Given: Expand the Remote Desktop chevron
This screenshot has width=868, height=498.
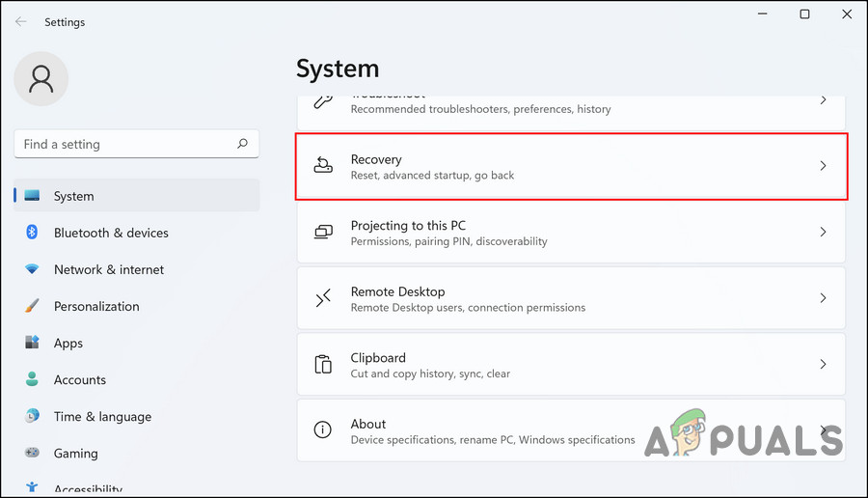Looking at the screenshot, I should [823, 298].
